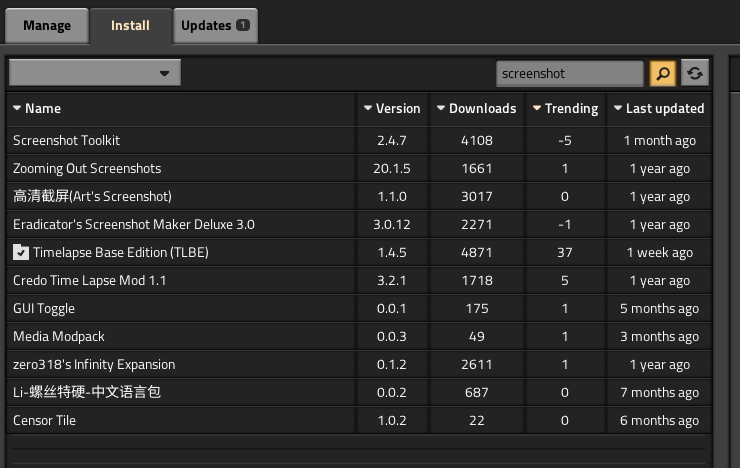Click the 2611 downloads cell
Image resolution: width=740 pixels, height=468 pixels.
click(477, 365)
